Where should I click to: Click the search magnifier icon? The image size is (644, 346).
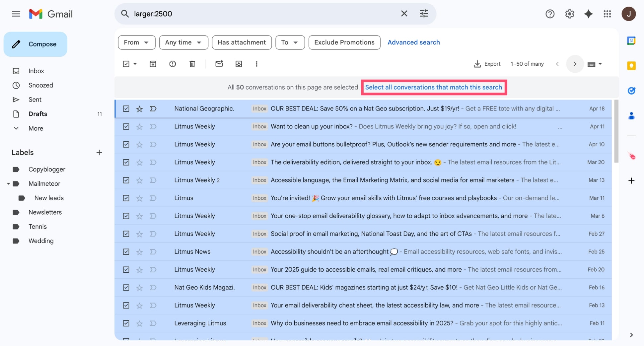[x=125, y=14]
